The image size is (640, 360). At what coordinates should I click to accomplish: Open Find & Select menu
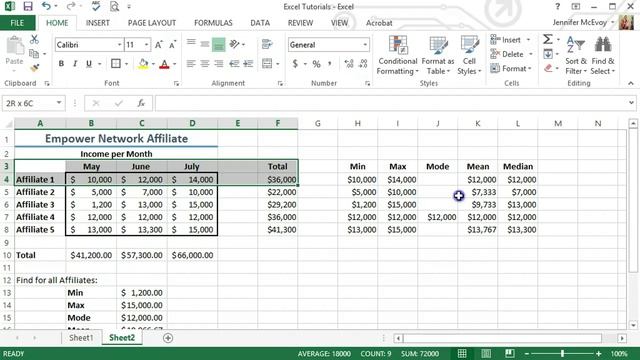pyautogui.click(x=602, y=55)
